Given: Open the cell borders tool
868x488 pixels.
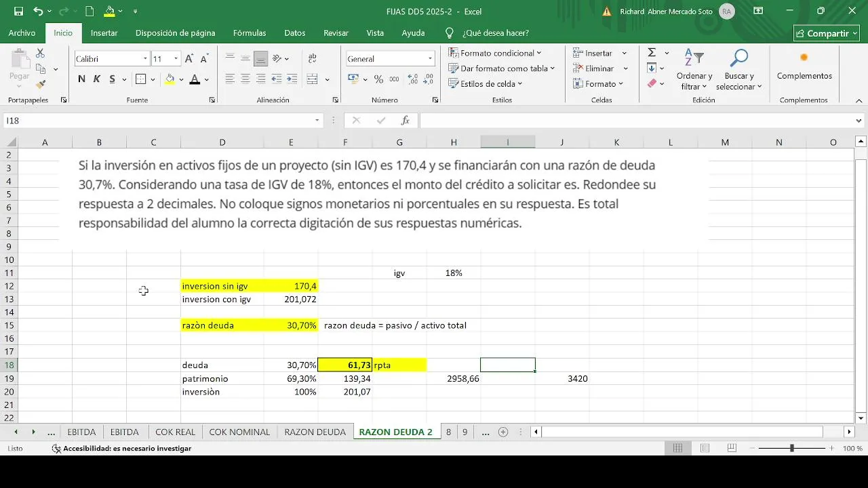Looking at the screenshot, I should 140,79.
